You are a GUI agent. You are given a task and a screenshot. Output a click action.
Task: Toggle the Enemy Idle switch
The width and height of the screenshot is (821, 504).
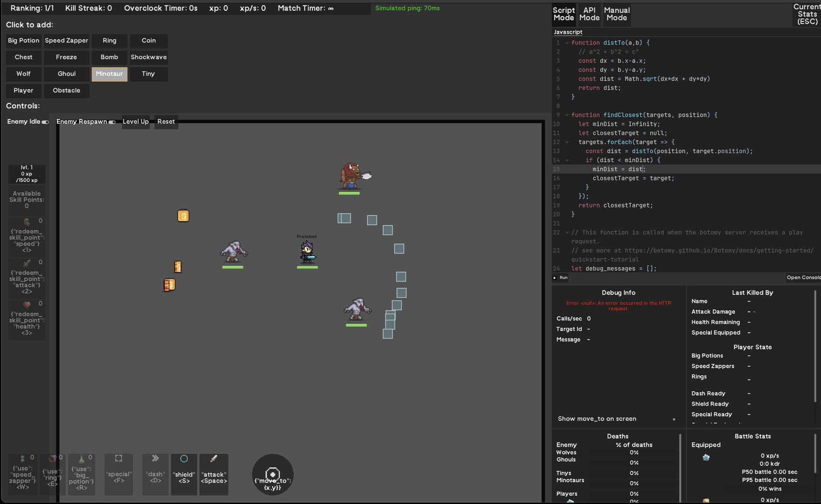[x=45, y=121]
